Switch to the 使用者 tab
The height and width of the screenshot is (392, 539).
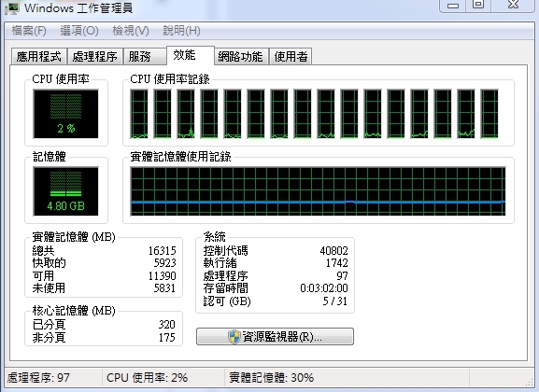point(291,56)
